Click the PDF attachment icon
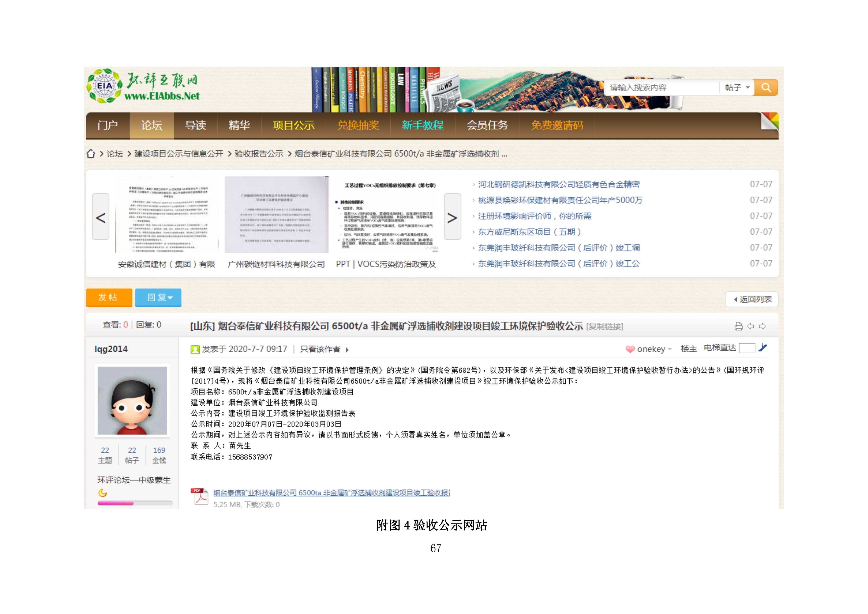The width and height of the screenshot is (868, 614). pyautogui.click(x=199, y=497)
